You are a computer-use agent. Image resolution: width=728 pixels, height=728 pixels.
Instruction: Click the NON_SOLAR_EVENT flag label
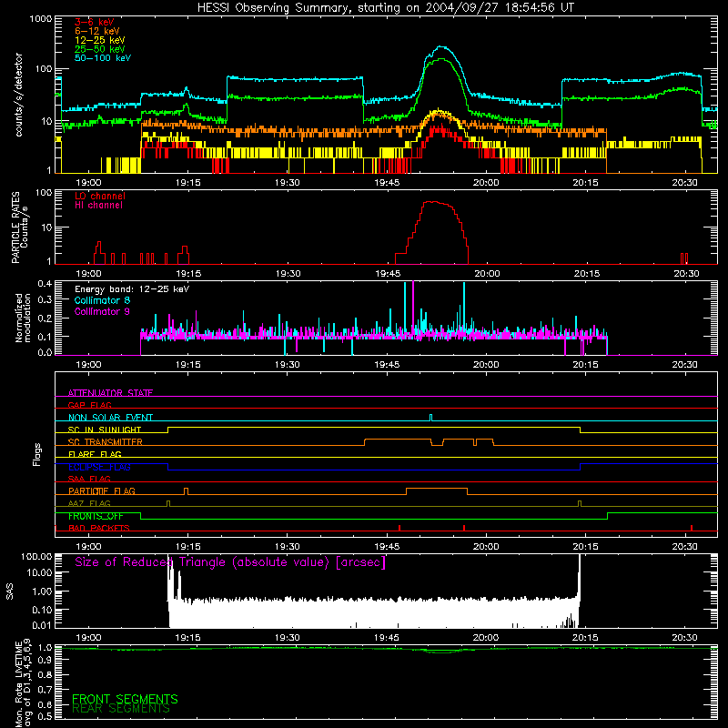[x=110, y=418]
